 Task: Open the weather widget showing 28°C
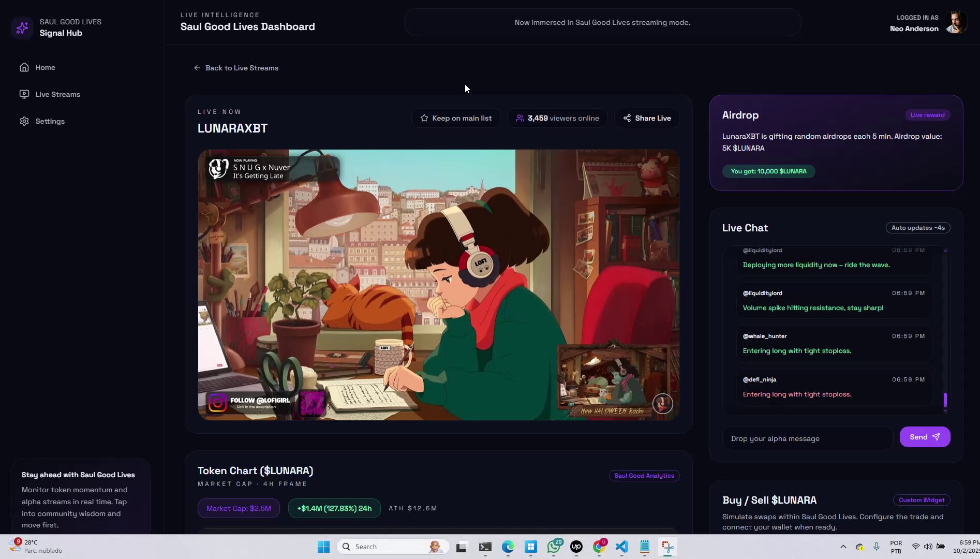pyautogui.click(x=36, y=547)
